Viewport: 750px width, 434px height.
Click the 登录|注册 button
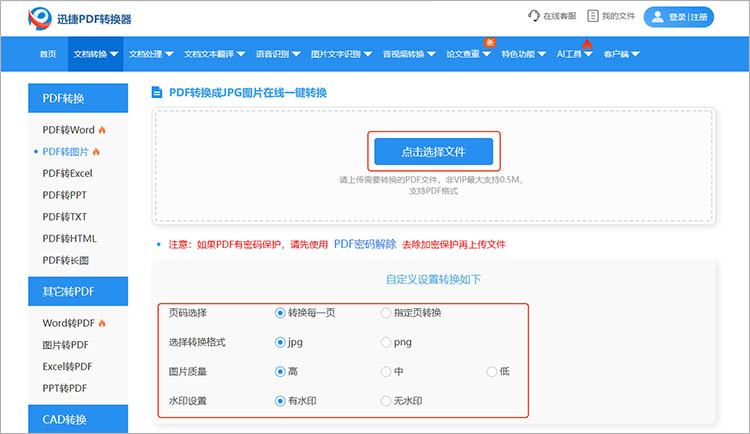point(679,17)
